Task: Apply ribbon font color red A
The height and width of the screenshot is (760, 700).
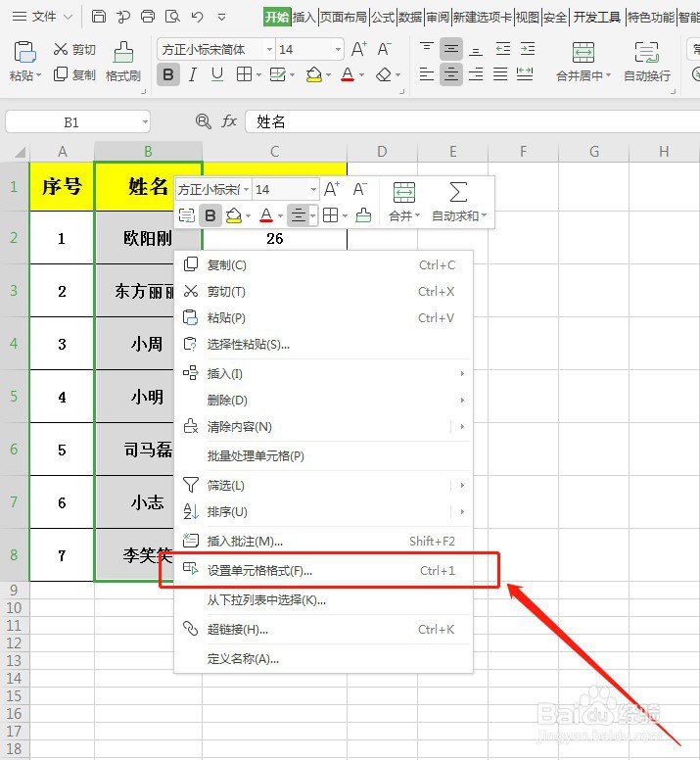Action: (348, 74)
